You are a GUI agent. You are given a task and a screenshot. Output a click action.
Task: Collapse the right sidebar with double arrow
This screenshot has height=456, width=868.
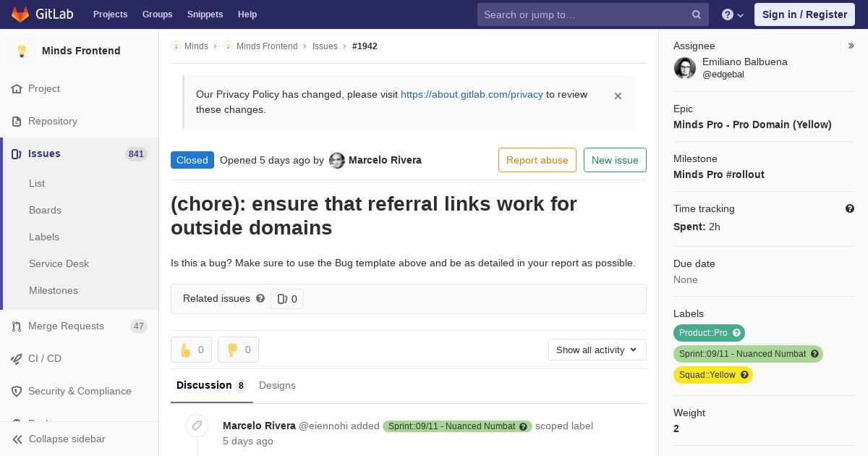851,46
